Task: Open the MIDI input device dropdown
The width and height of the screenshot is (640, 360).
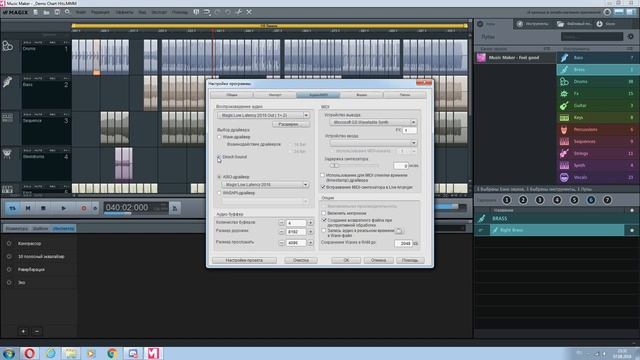Action: point(373,143)
